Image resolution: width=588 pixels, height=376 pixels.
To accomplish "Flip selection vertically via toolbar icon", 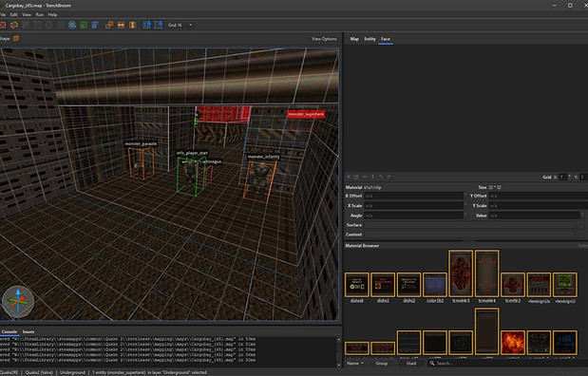I will pos(132,25).
